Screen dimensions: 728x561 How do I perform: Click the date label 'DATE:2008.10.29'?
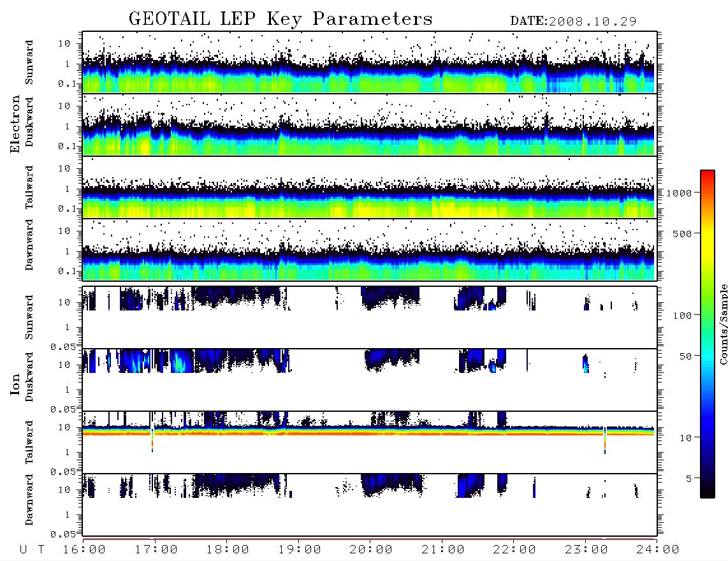point(573,22)
